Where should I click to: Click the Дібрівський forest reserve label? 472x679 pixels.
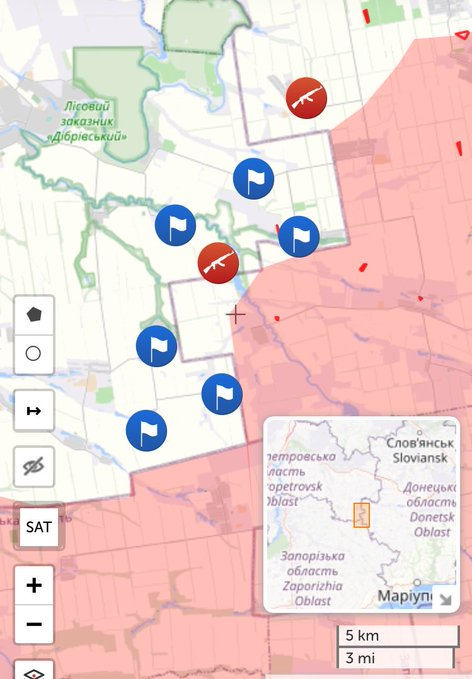click(87, 122)
